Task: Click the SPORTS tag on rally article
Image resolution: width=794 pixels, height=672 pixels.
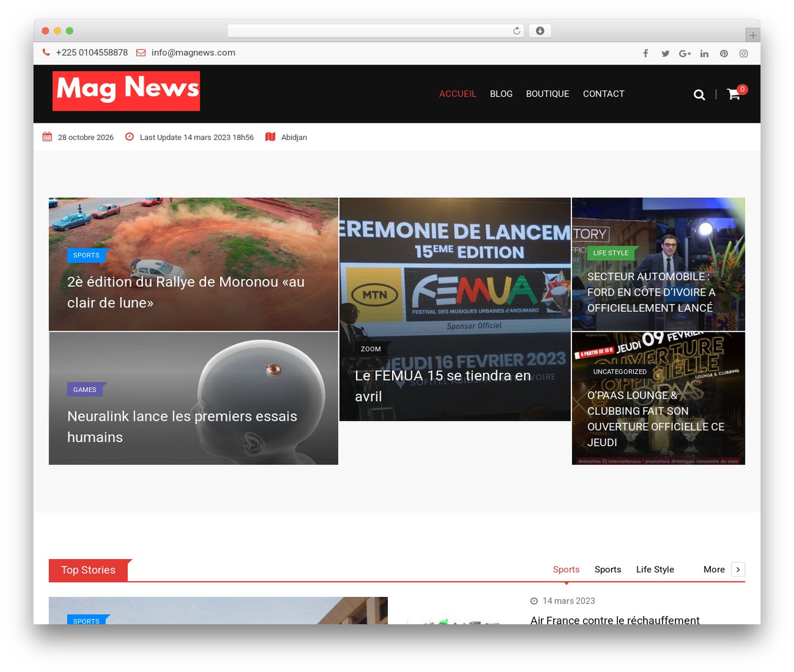Action: (86, 255)
